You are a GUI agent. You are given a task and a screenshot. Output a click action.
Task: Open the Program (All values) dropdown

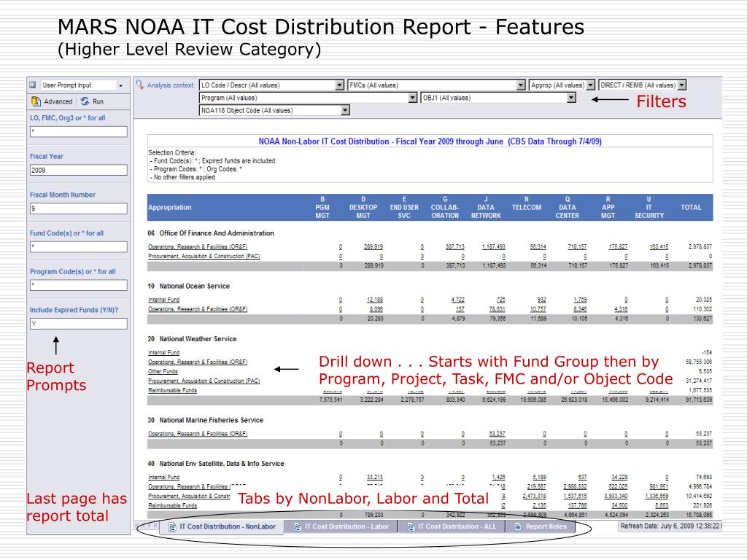413,98
